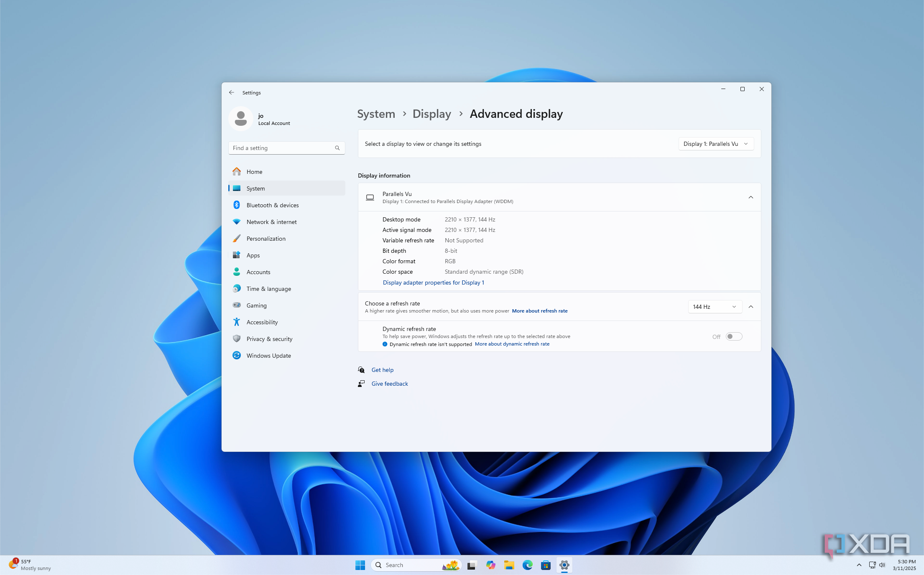This screenshot has width=924, height=575.
Task: Click the Find a setting search field
Action: (287, 148)
